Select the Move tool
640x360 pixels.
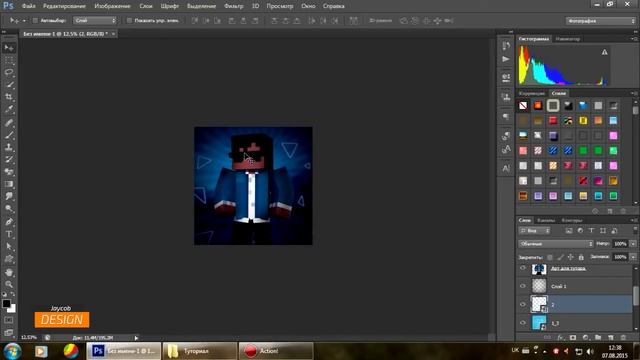pos(9,48)
